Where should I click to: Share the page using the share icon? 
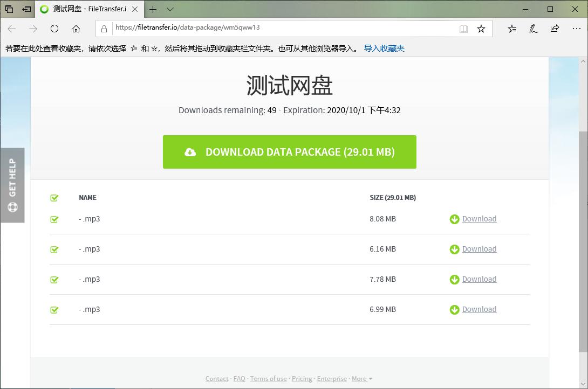point(555,29)
